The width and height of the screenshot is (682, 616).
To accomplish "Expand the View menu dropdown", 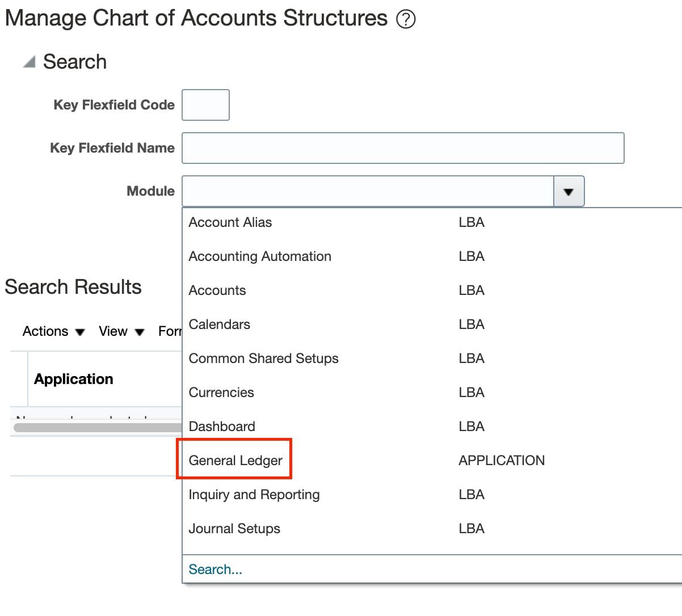I will [121, 331].
